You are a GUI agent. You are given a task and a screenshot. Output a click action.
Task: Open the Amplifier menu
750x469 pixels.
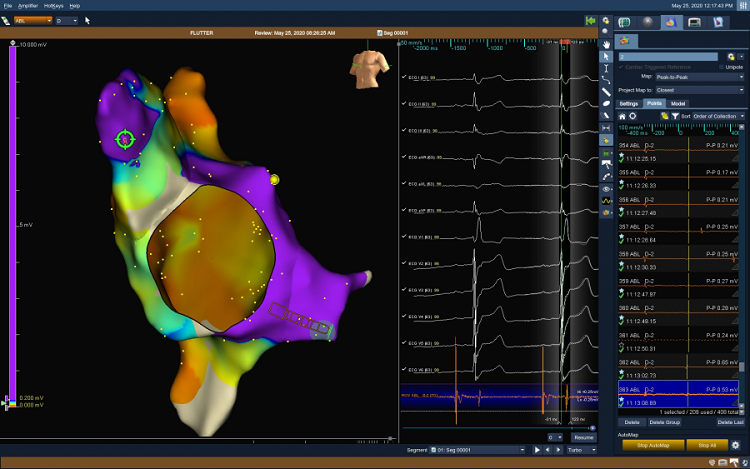click(x=27, y=6)
